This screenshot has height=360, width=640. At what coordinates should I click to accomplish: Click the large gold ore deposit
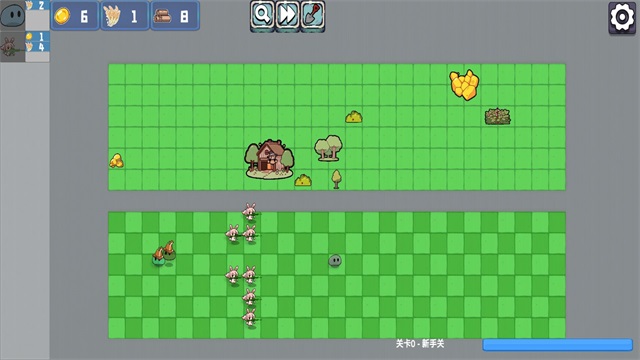tap(464, 84)
